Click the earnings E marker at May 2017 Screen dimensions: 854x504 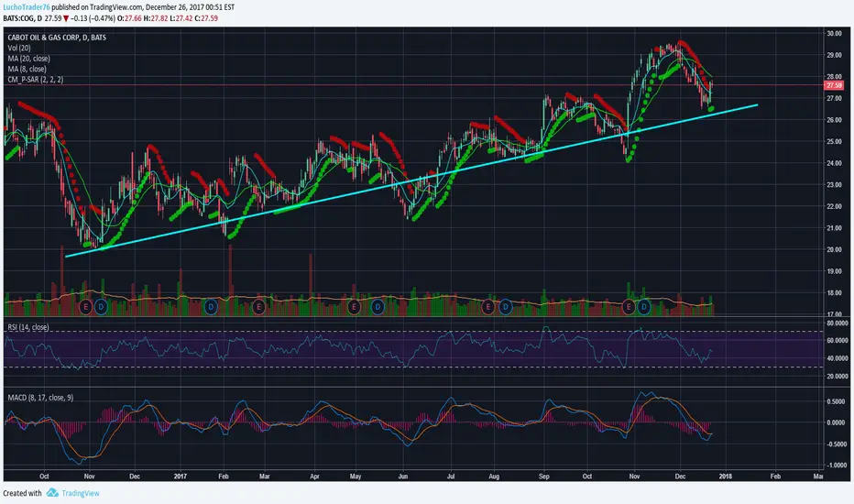point(354,307)
